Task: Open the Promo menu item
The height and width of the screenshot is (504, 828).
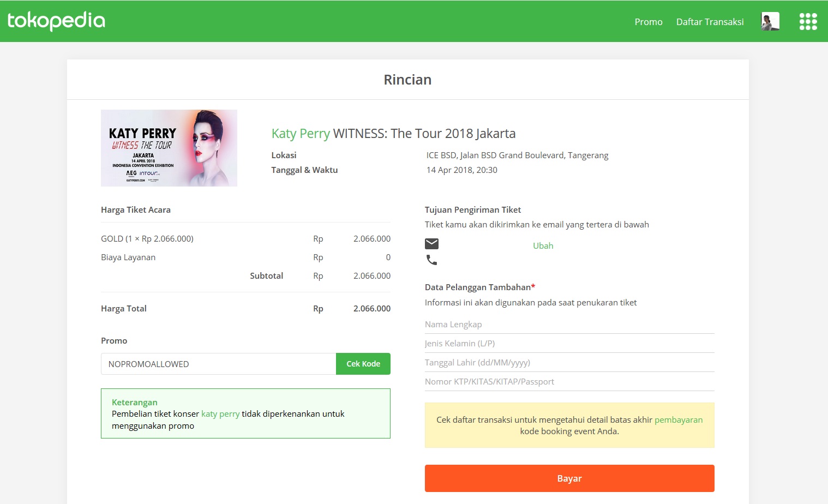Action: 648,22
